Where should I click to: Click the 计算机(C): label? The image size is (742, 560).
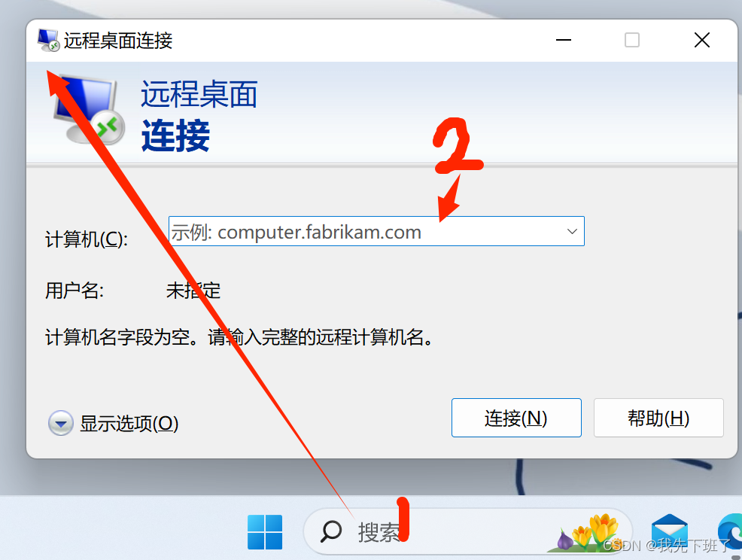(86, 239)
